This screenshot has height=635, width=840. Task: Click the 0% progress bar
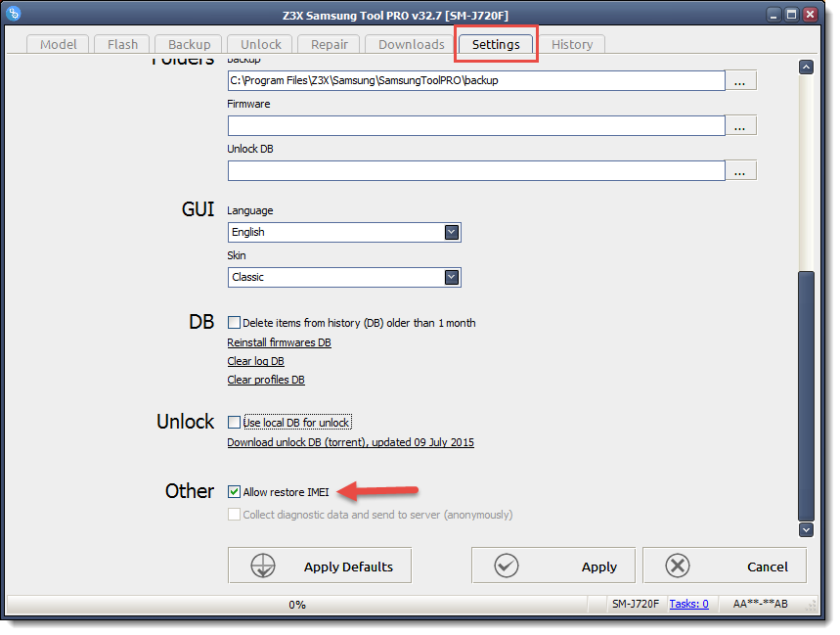pyautogui.click(x=297, y=605)
